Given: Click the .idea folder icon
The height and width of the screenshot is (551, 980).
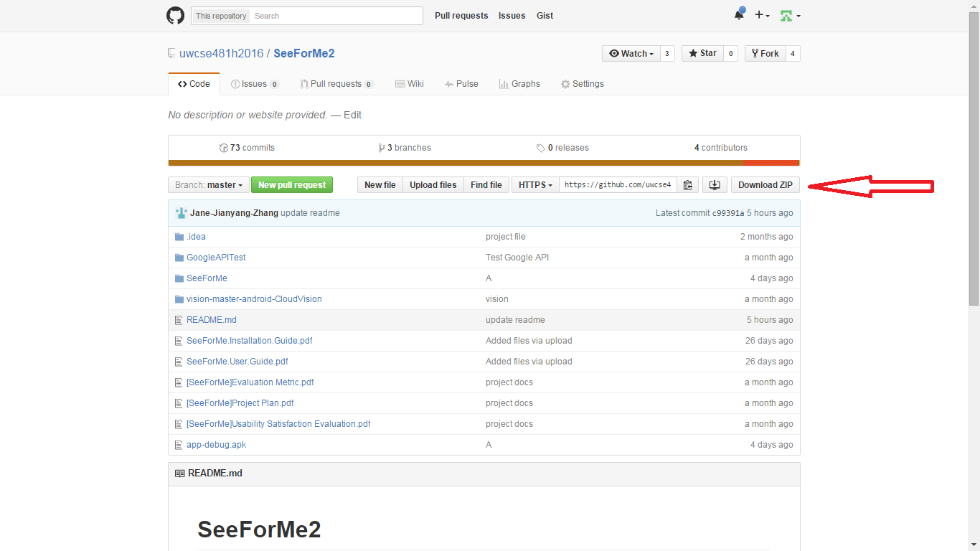Looking at the screenshot, I should (x=179, y=237).
